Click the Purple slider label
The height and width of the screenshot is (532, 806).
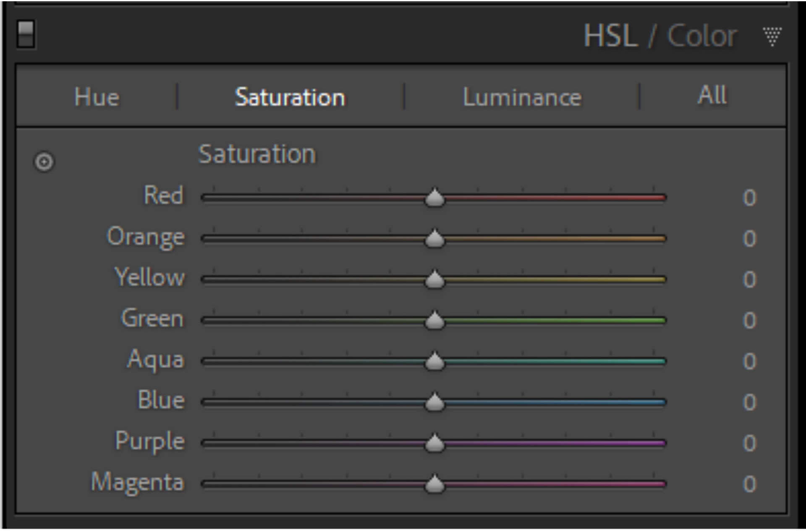click(150, 442)
